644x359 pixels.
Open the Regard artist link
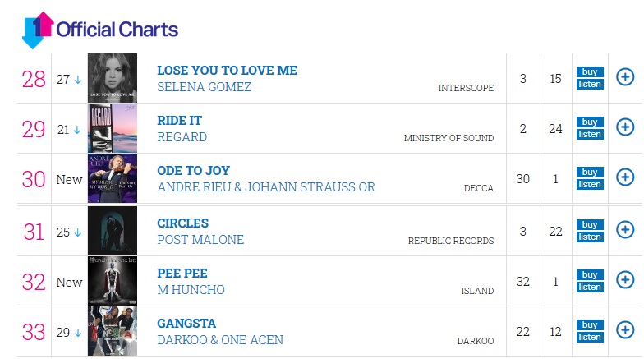click(x=182, y=137)
